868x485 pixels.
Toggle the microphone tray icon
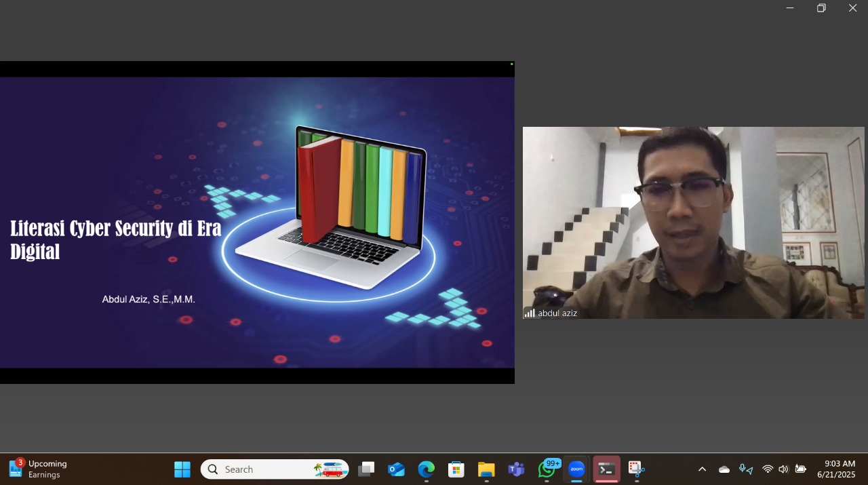[x=745, y=469]
